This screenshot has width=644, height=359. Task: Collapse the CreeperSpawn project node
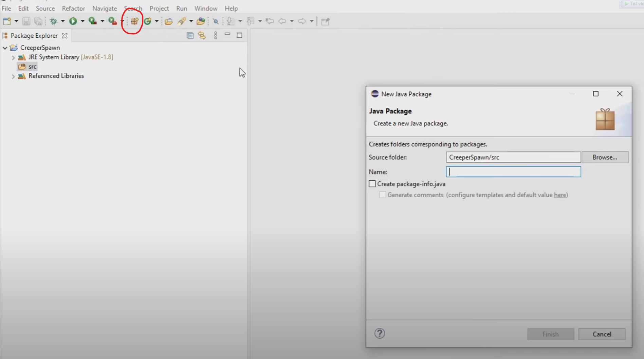[x=5, y=48]
